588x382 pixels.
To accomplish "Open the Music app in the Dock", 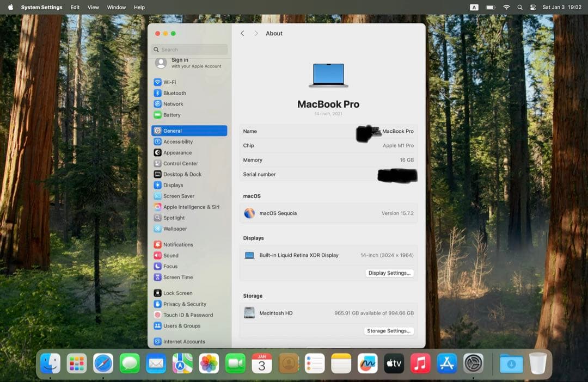I will pyautogui.click(x=420, y=363).
